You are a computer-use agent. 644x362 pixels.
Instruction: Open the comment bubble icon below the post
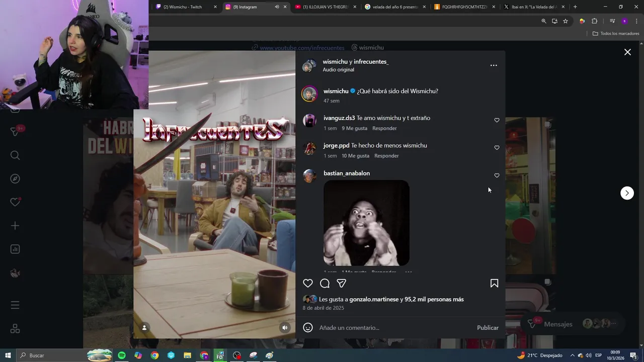(325, 283)
